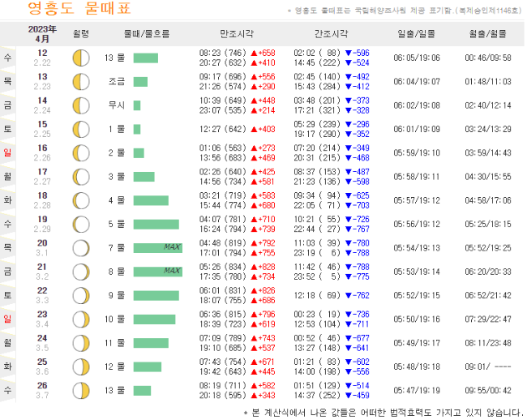The image size is (527, 420).
Task: Click the blue '-762' tide difference value
Action: pyautogui.click(x=358, y=295)
